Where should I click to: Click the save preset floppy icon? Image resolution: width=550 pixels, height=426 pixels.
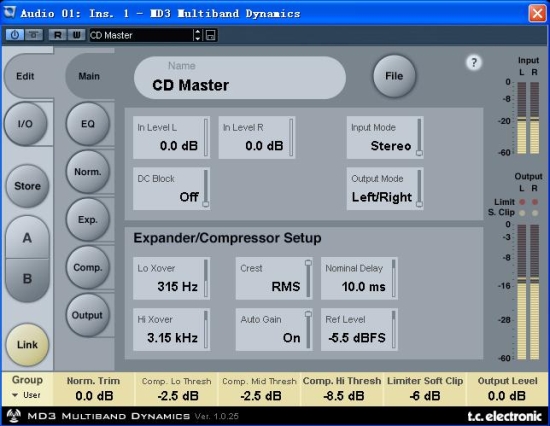click(210, 35)
